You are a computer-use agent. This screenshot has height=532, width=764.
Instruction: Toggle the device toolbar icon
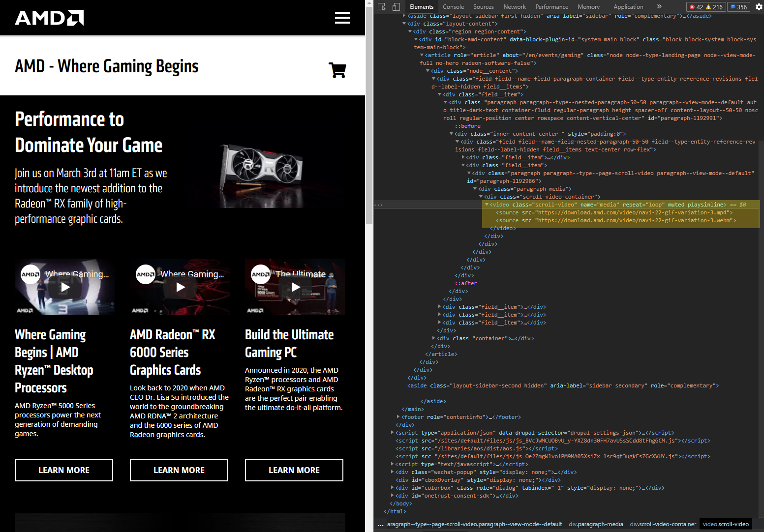396,7
